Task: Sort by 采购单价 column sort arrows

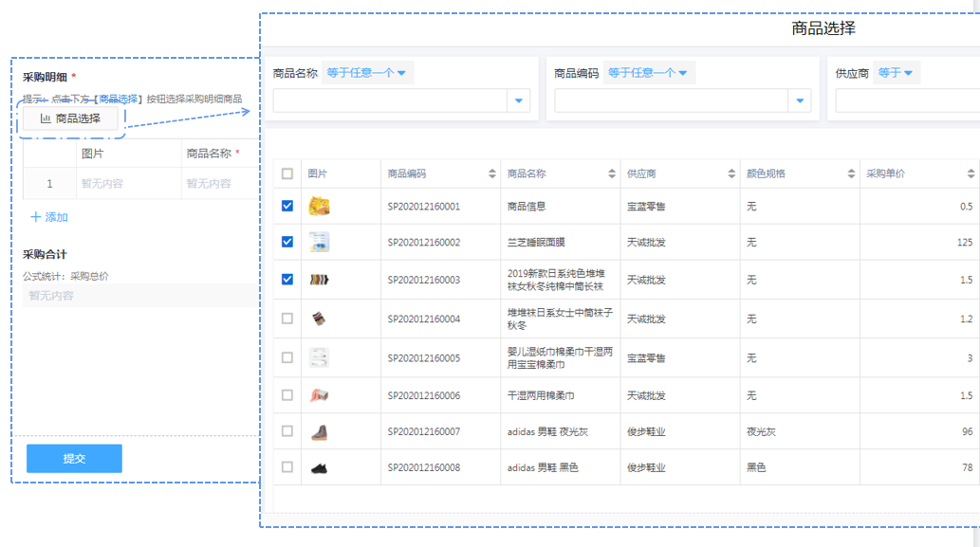Action: click(x=971, y=174)
